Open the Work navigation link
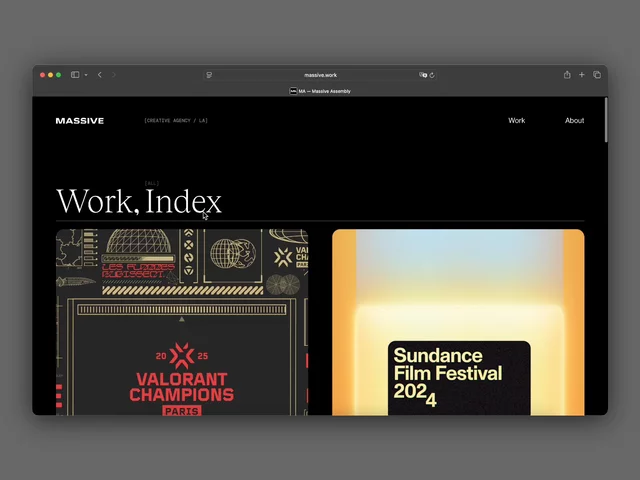Image resolution: width=640 pixels, height=480 pixels. (x=516, y=120)
